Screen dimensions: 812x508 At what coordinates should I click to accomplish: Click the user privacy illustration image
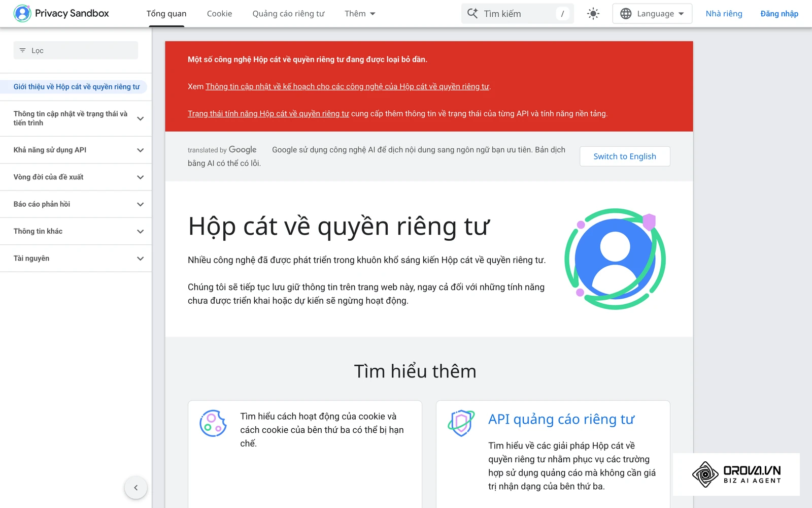(615, 259)
